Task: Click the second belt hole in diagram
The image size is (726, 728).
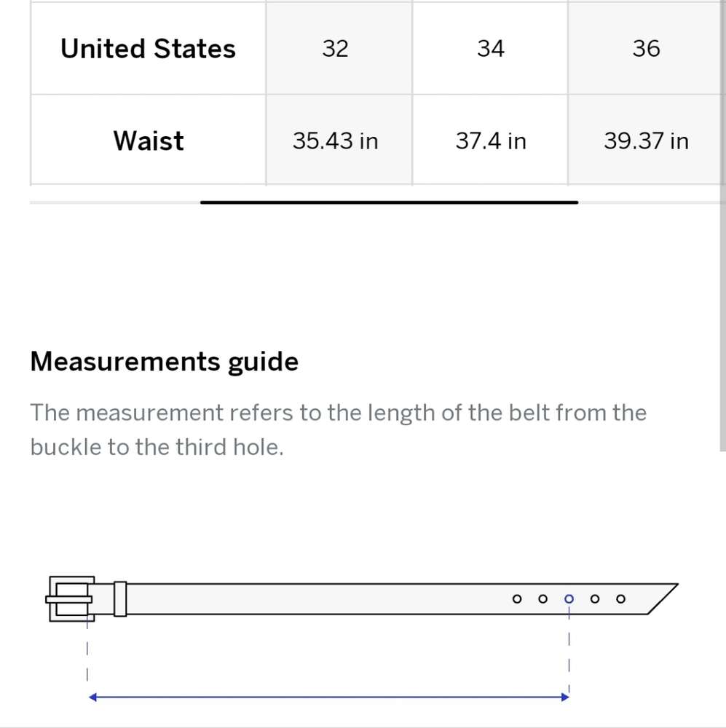Action: (542, 599)
